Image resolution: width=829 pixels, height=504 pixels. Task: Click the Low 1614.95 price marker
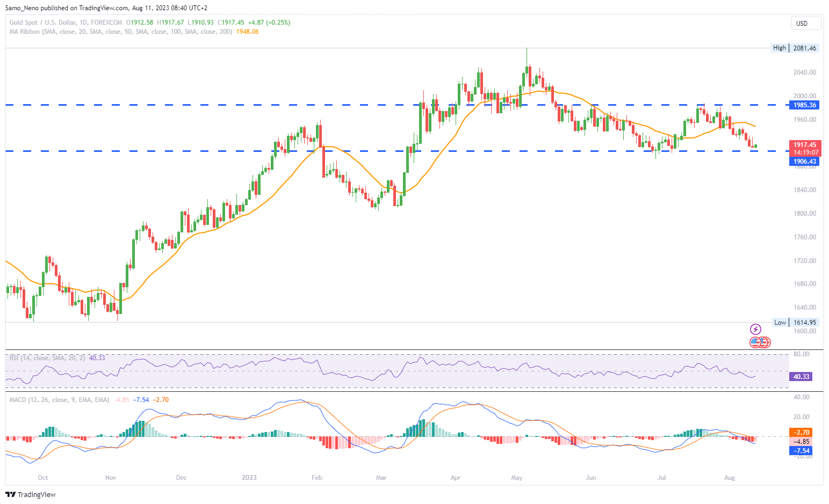pos(796,323)
